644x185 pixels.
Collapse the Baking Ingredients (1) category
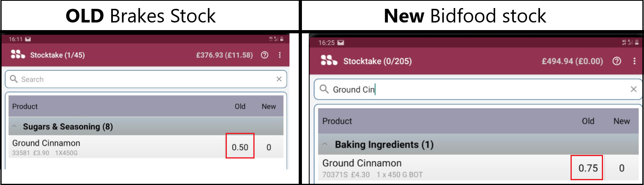(325, 144)
